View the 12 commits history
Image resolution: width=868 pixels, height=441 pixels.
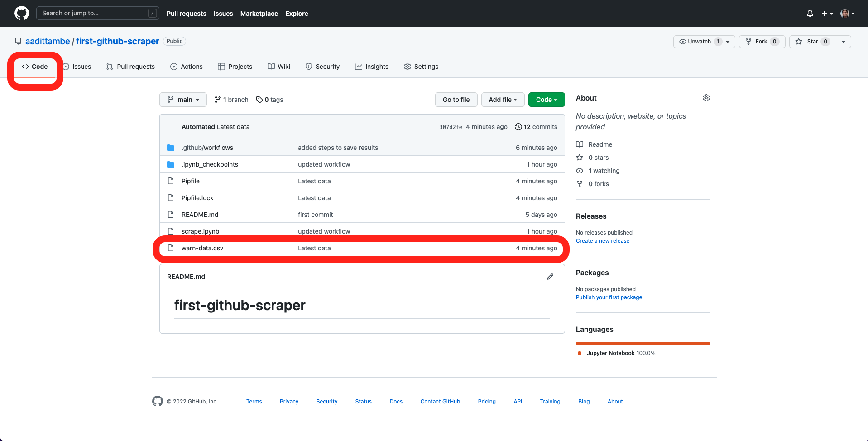pyautogui.click(x=536, y=127)
